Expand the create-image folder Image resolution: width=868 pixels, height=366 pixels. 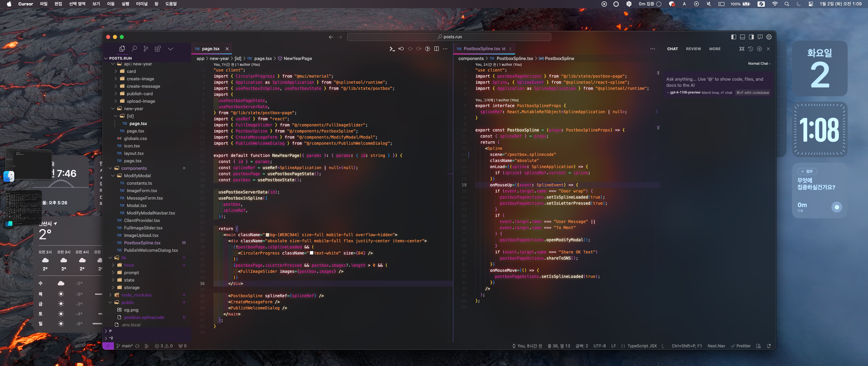pyautogui.click(x=140, y=79)
